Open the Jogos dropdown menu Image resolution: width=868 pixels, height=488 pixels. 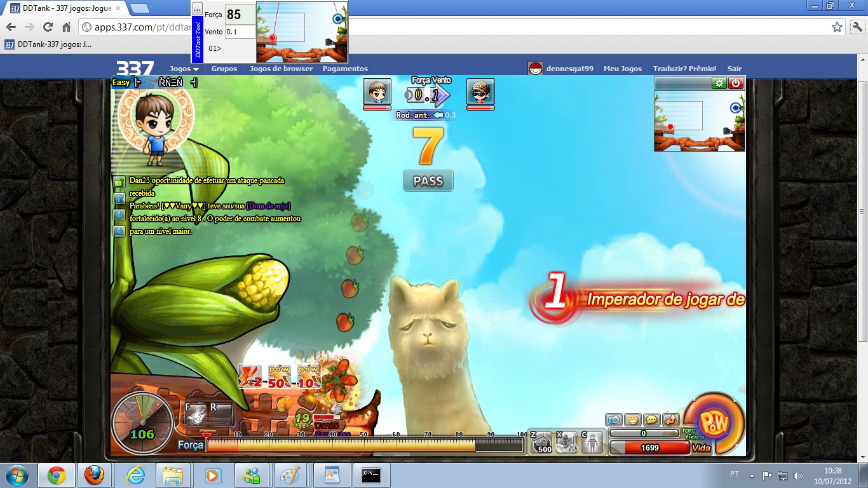(x=184, y=69)
